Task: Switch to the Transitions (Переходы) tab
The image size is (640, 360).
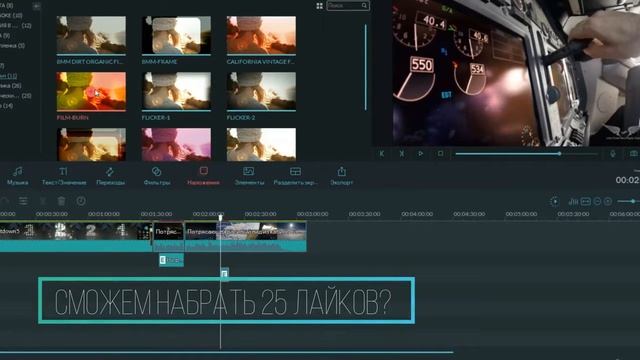Action: pyautogui.click(x=110, y=176)
